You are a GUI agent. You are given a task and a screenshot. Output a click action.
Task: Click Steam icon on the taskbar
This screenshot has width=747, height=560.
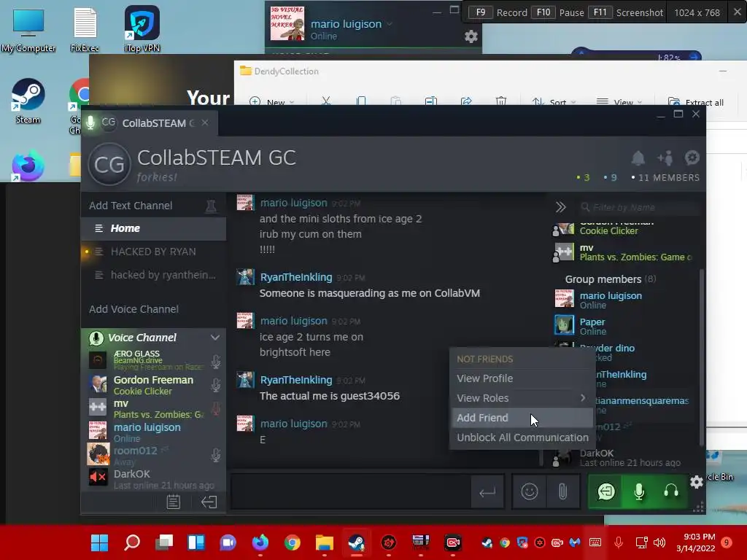click(356, 542)
